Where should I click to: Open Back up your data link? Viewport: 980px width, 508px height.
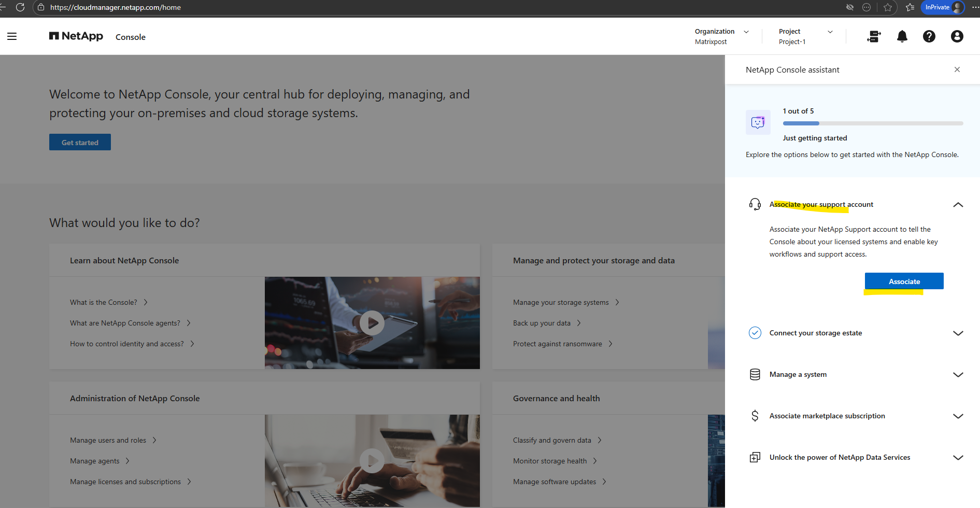click(547, 323)
